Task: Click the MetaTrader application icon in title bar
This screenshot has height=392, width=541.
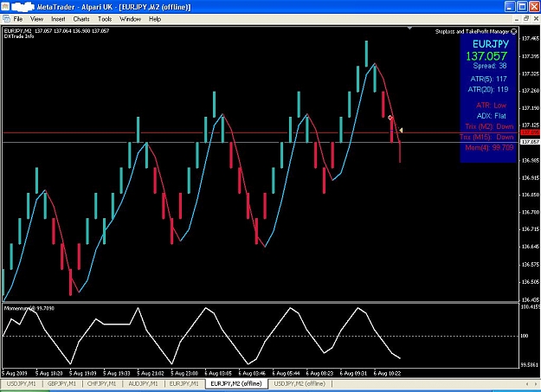Action: [5, 7]
